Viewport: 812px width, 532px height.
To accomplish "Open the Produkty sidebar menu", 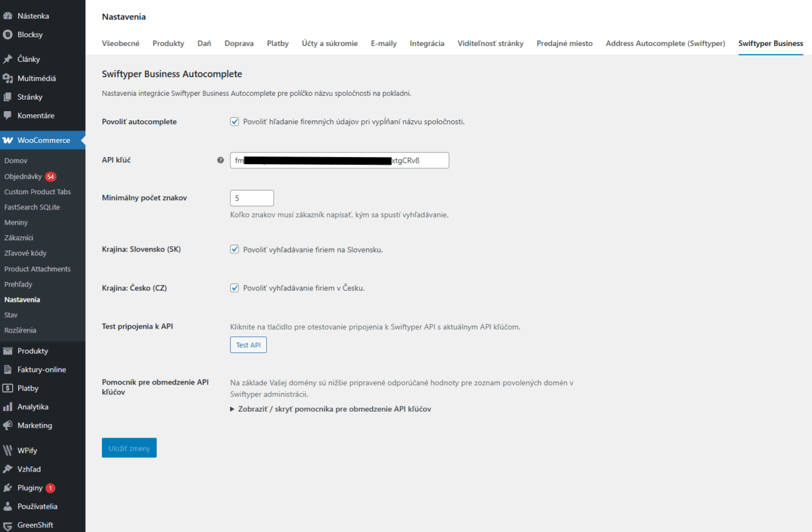I will (x=33, y=351).
